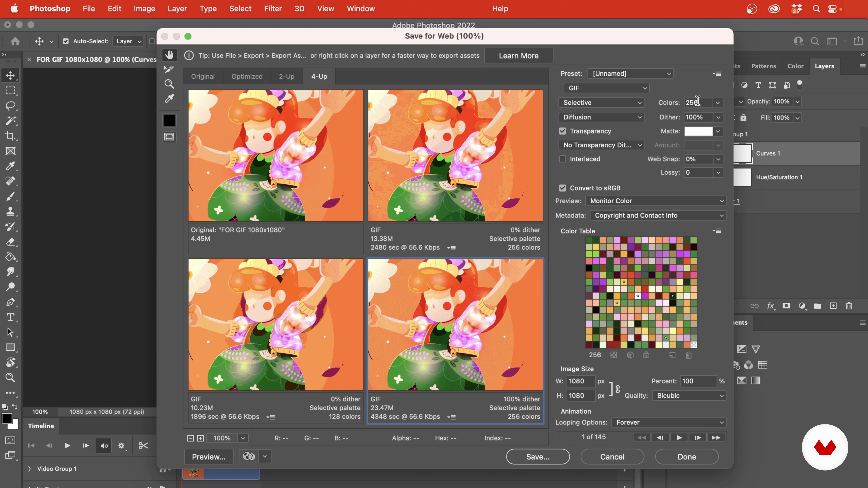Screen dimensions: 868x488
Task: Click the white Matte color swatch
Action: point(698,131)
